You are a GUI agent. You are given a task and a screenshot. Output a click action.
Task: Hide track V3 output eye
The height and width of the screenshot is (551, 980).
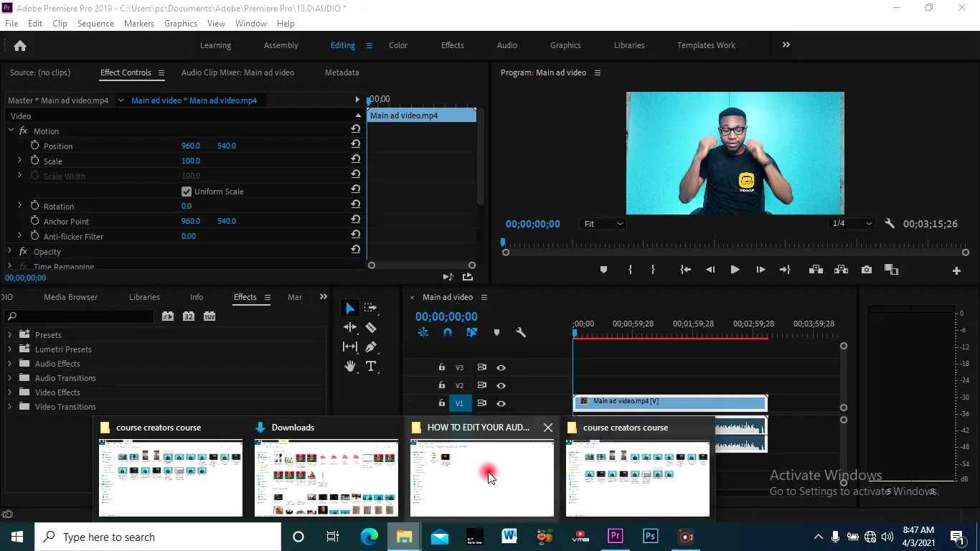pos(501,367)
